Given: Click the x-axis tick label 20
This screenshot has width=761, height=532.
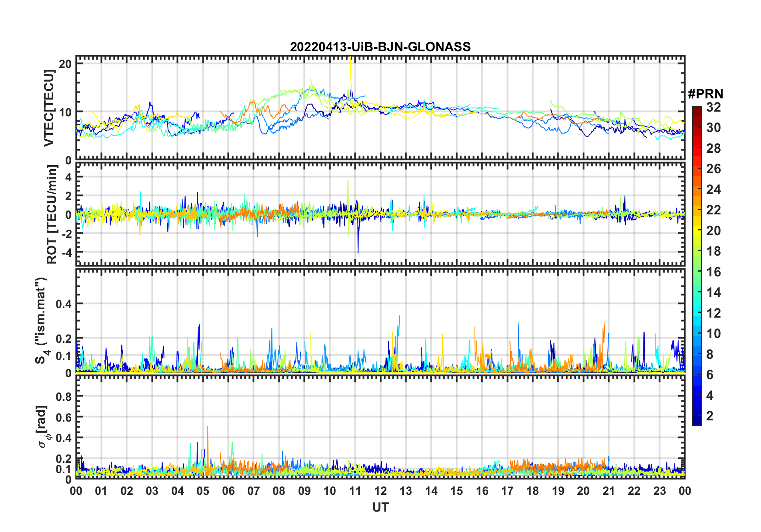Looking at the screenshot, I should [583, 491].
